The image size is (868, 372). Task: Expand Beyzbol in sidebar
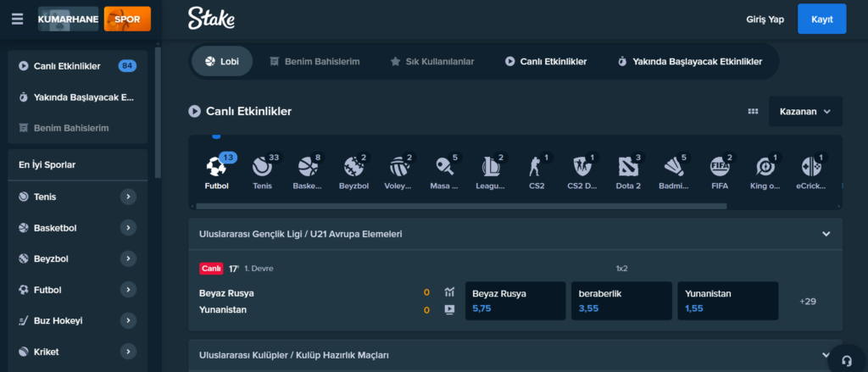(x=129, y=258)
